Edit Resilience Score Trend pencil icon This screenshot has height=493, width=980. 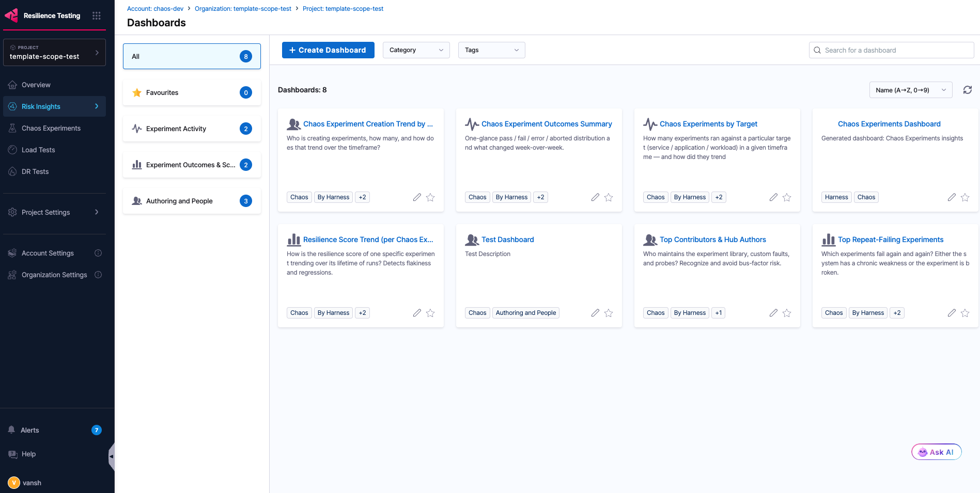[x=417, y=313]
